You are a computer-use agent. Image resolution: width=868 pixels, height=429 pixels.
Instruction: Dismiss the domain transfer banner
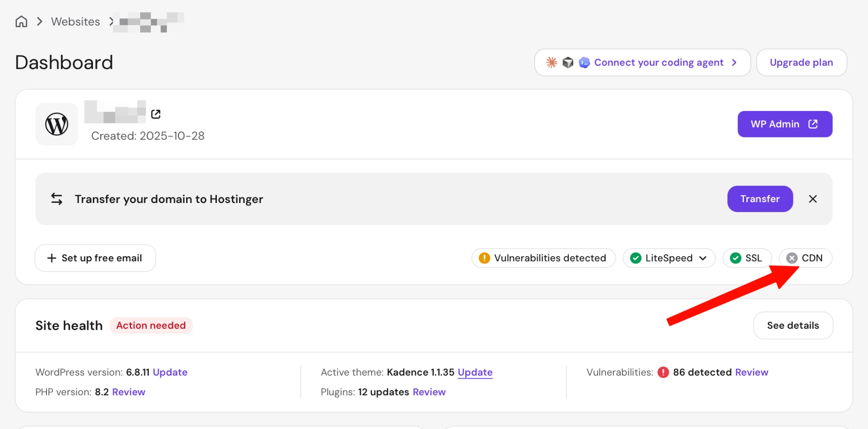(813, 199)
